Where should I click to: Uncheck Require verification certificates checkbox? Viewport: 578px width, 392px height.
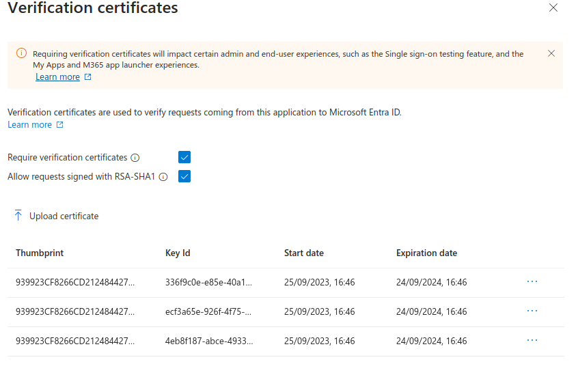[184, 157]
